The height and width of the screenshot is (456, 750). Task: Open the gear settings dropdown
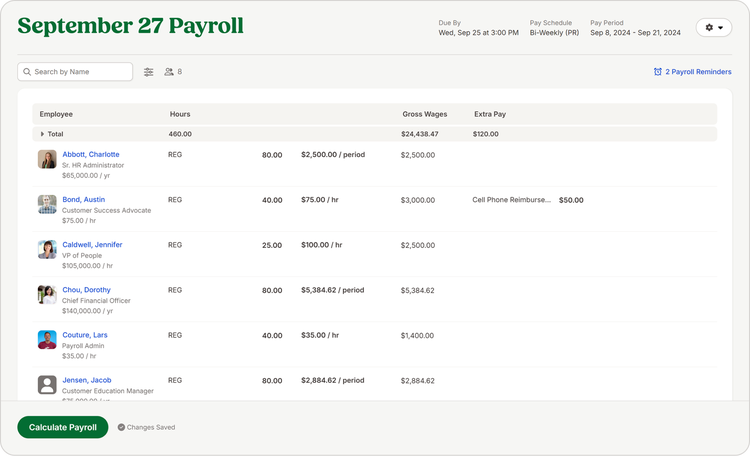[x=714, y=28]
